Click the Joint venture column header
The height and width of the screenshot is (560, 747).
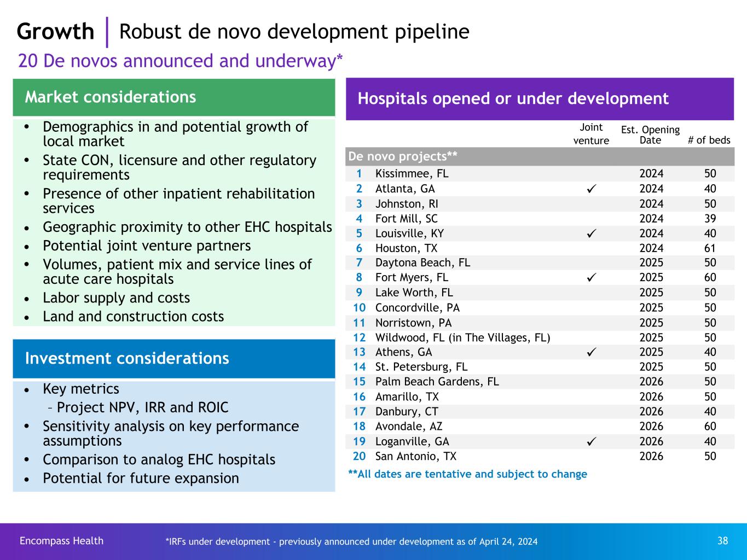click(x=591, y=134)
